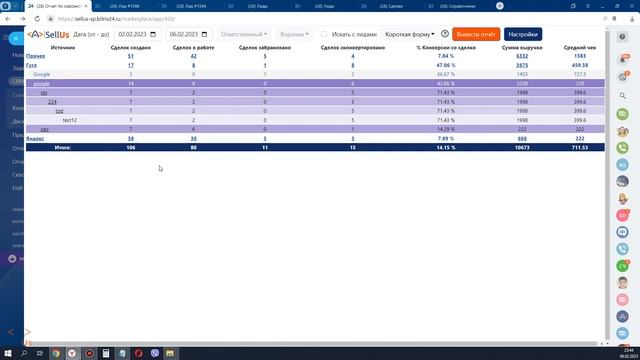Open Yandex Browser from taskbar
640x360 pixels.
(72, 353)
